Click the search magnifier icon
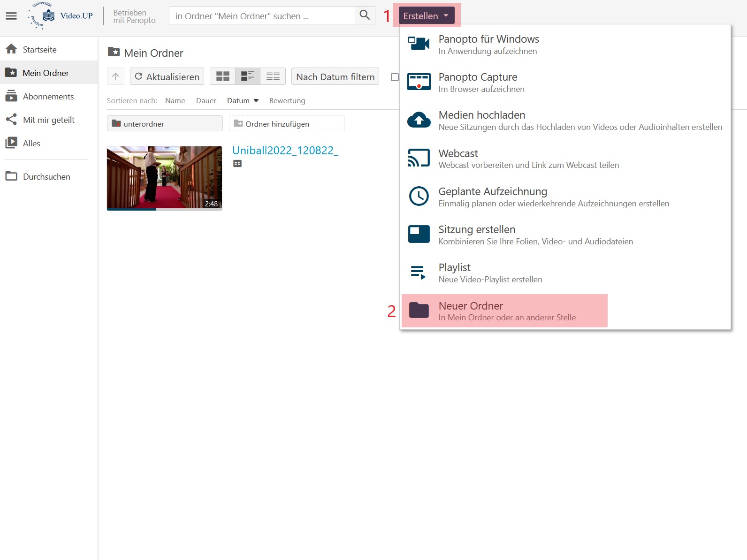The image size is (747, 560). tap(365, 15)
